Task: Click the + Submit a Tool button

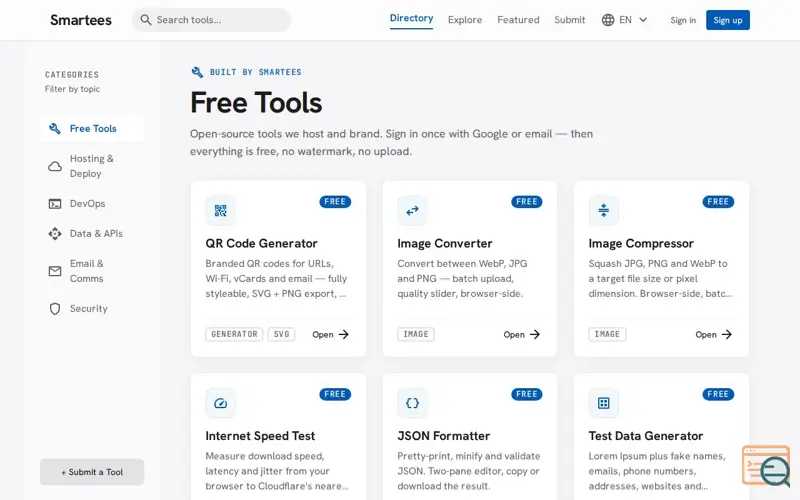Action: click(92, 472)
